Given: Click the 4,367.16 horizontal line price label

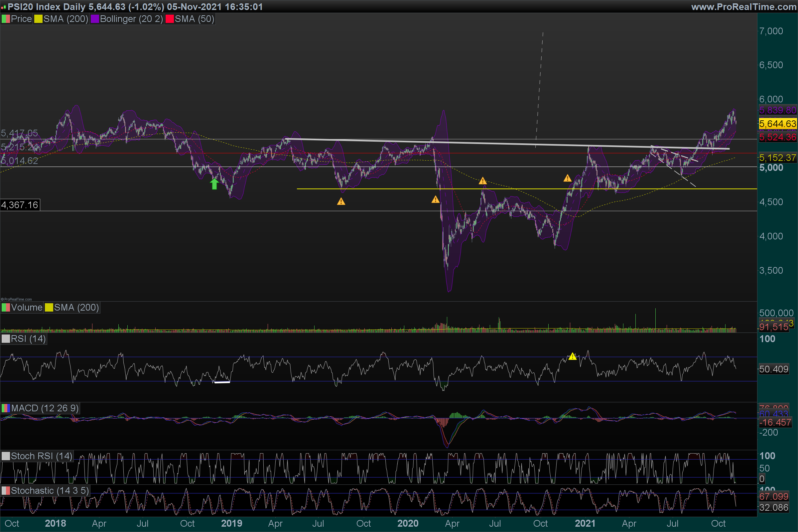Looking at the screenshot, I should coord(20,205).
